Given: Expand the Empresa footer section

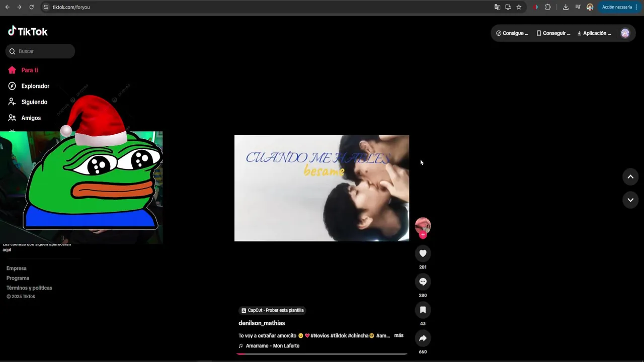Looking at the screenshot, I should point(17,268).
